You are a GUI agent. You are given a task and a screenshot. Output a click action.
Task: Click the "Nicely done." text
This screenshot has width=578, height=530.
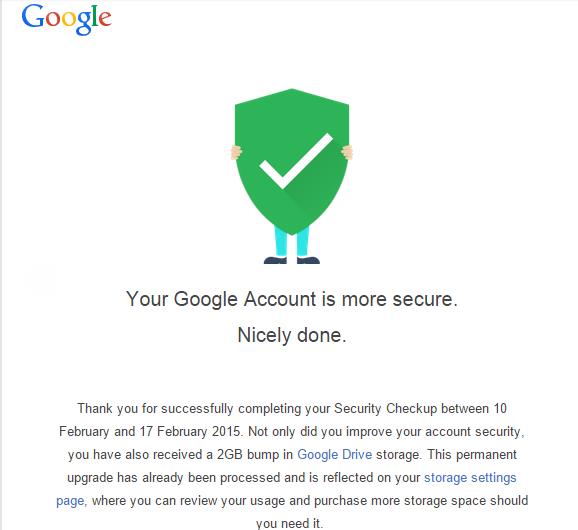coord(292,335)
